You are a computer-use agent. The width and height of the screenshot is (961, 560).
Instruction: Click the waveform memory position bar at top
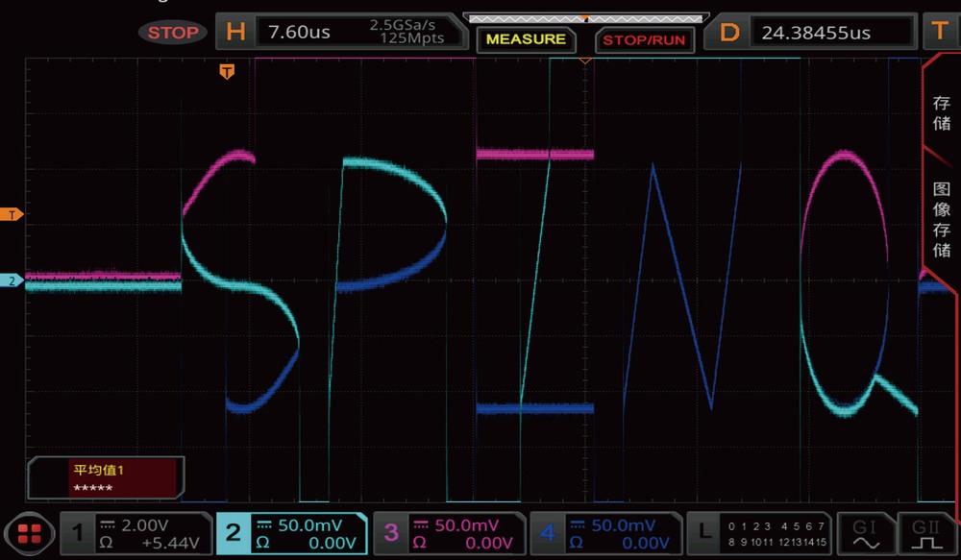[585, 18]
